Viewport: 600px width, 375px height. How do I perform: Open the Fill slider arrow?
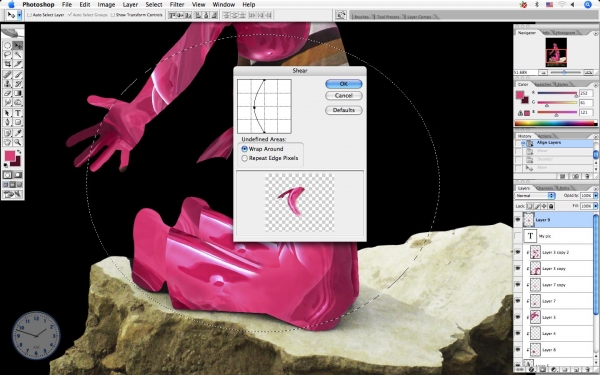pos(595,206)
